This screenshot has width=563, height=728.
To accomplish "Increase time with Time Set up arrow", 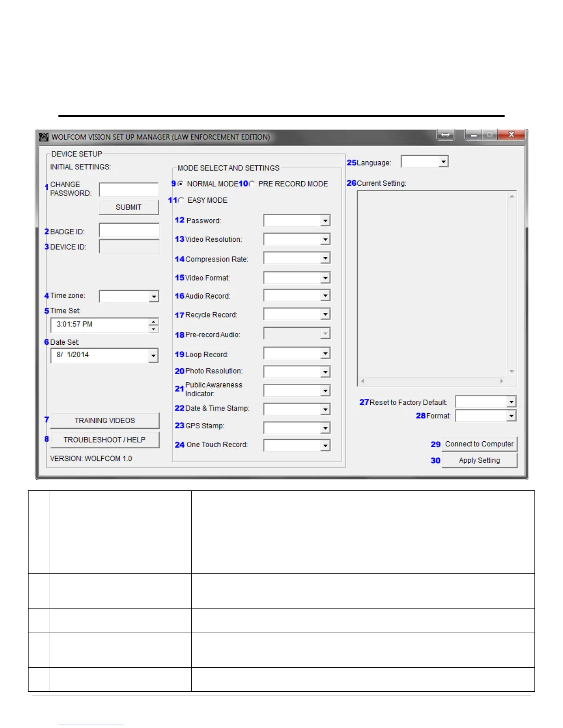I will [154, 322].
